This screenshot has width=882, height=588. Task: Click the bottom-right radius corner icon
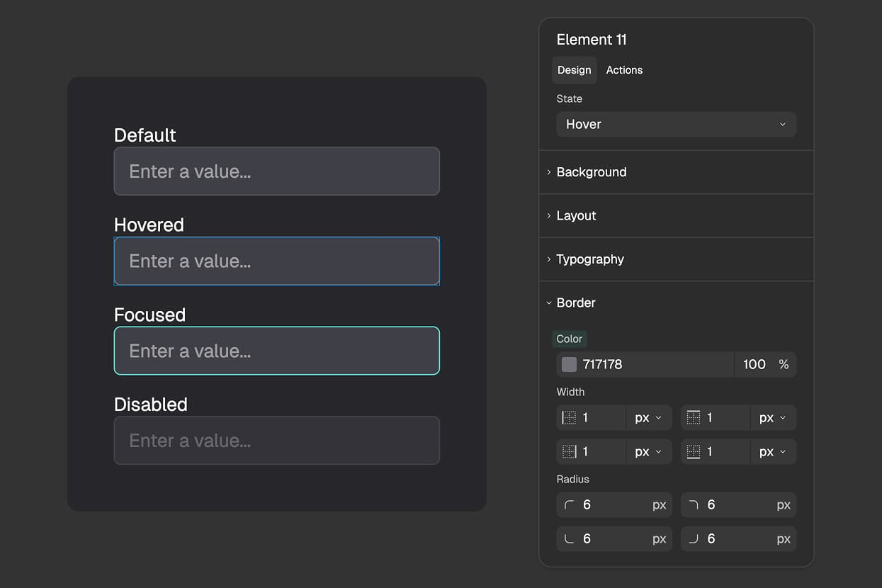point(692,538)
